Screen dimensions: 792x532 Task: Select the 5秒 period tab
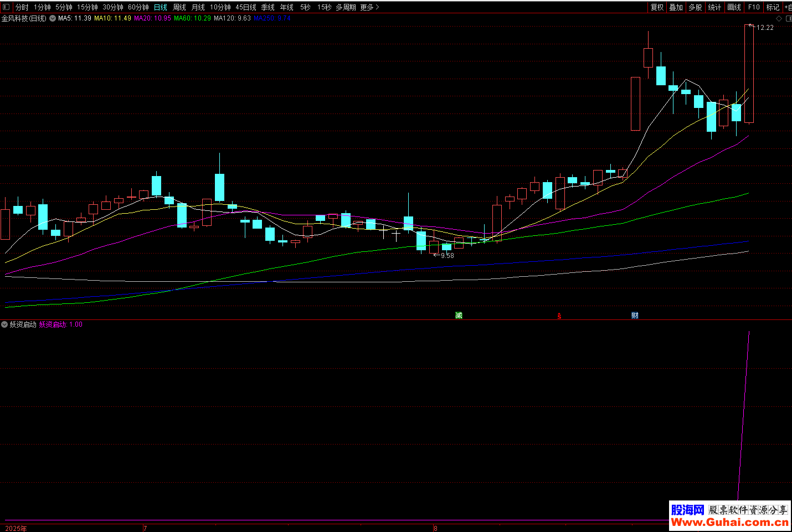[x=306, y=7]
